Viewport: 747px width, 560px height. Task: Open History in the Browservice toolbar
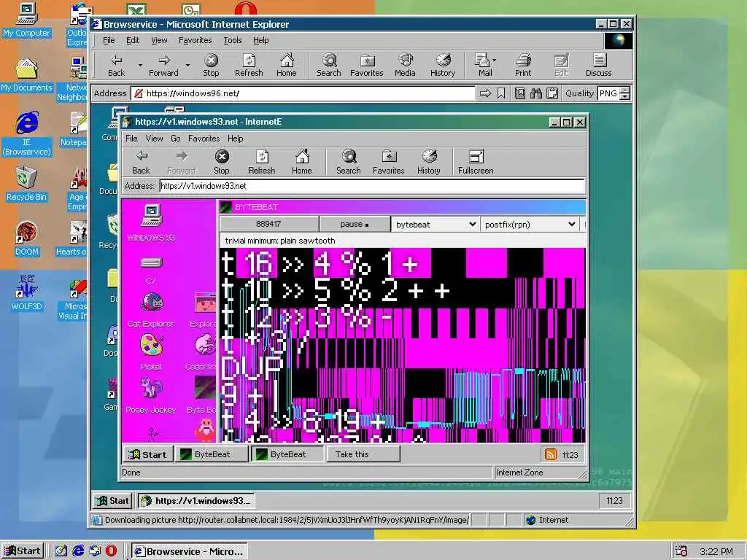[x=443, y=65]
